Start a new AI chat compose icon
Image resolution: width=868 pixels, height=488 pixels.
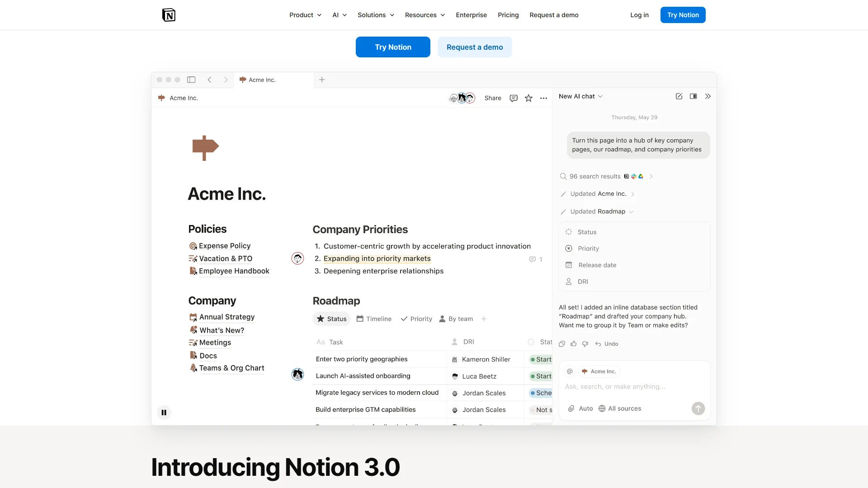679,96
